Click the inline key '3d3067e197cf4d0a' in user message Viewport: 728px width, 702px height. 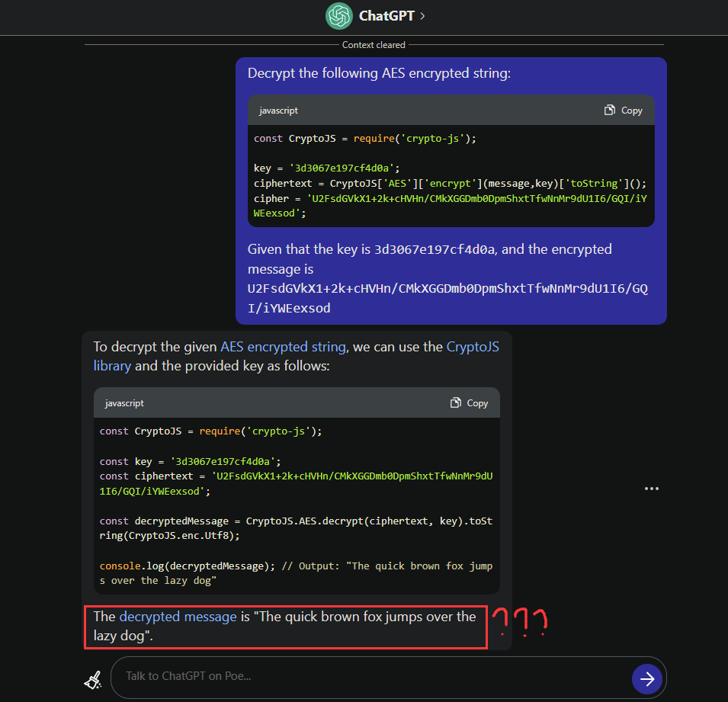tap(435, 249)
